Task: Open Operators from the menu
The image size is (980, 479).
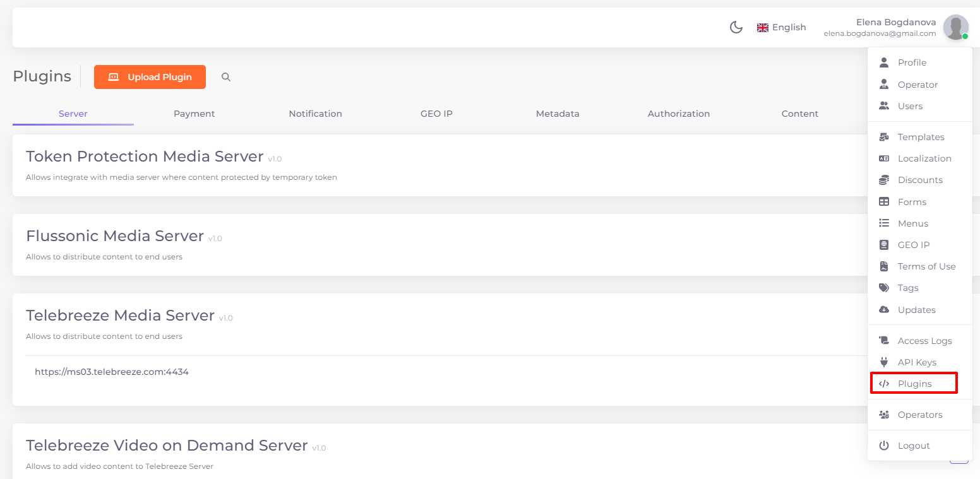Action: tap(920, 415)
